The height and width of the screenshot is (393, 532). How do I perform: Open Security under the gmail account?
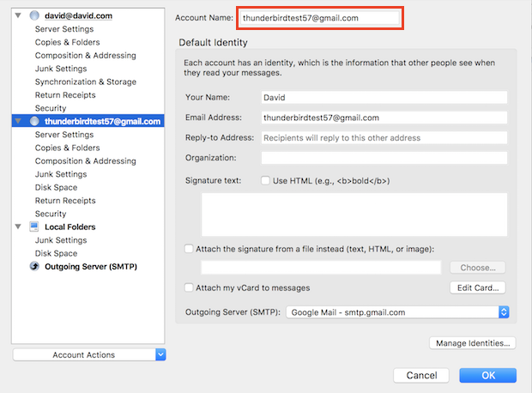51,214
